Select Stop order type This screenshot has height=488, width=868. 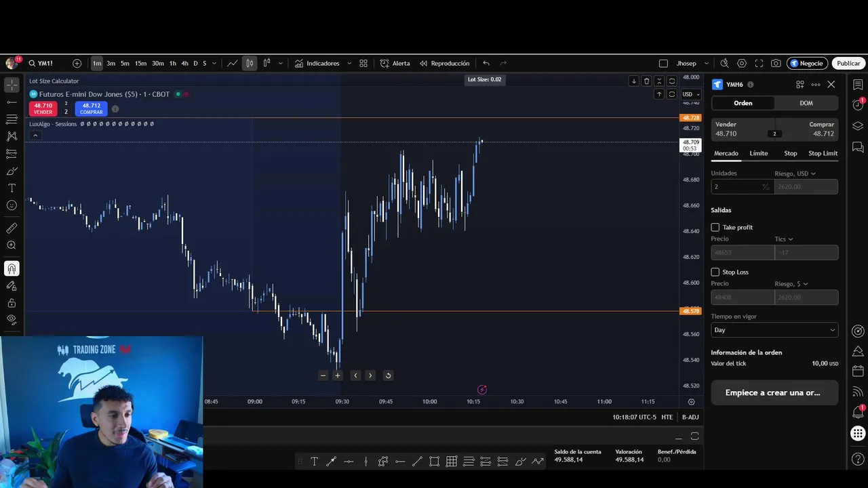(791, 153)
